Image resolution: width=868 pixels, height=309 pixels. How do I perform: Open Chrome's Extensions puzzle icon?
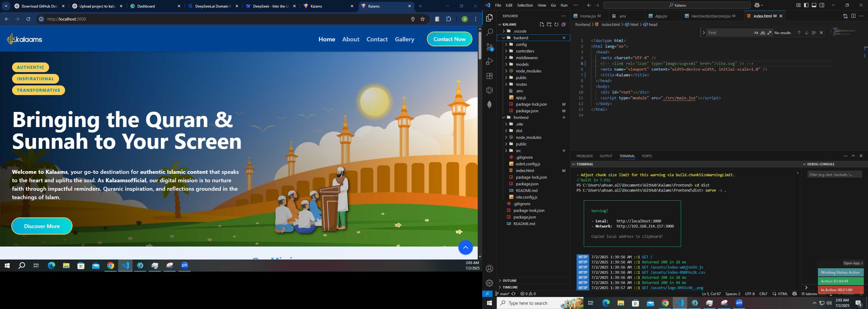click(x=448, y=19)
